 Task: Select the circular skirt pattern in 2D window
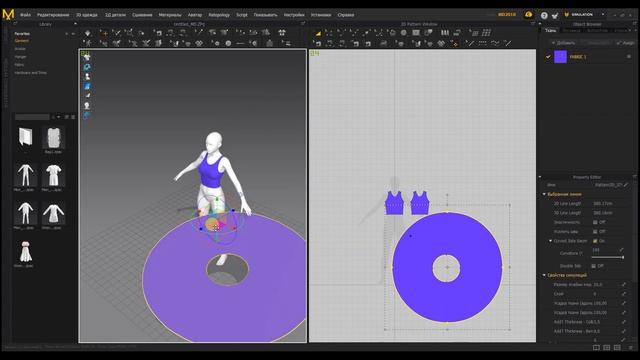click(447, 267)
